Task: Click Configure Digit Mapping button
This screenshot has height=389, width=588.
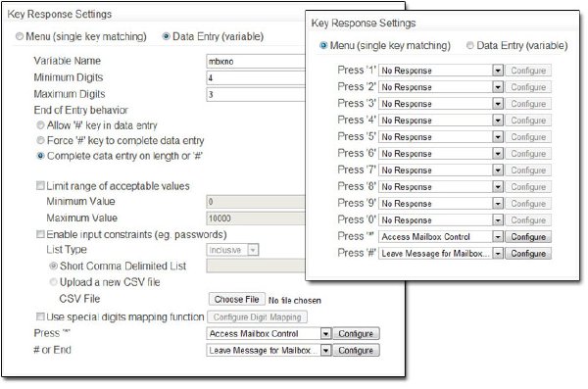Action: point(257,317)
